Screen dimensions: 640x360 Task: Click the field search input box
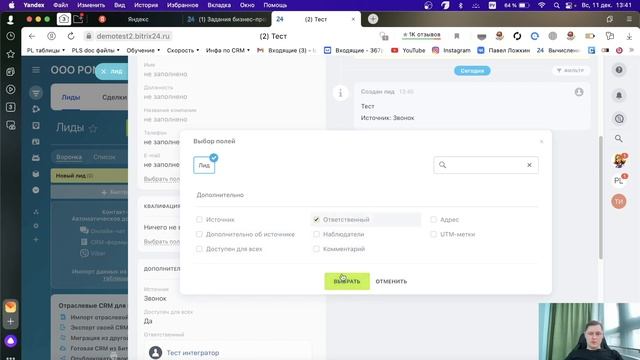486,165
